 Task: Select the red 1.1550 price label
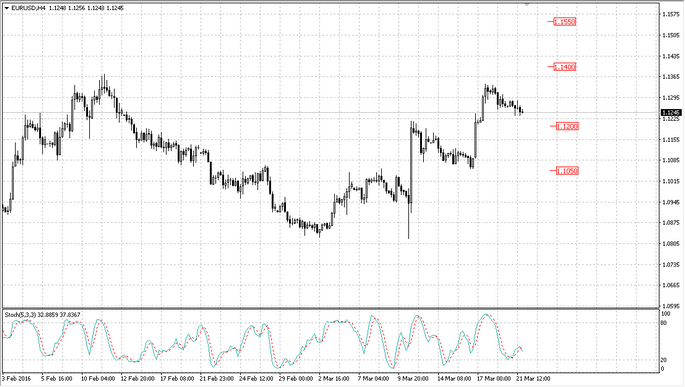coord(564,21)
